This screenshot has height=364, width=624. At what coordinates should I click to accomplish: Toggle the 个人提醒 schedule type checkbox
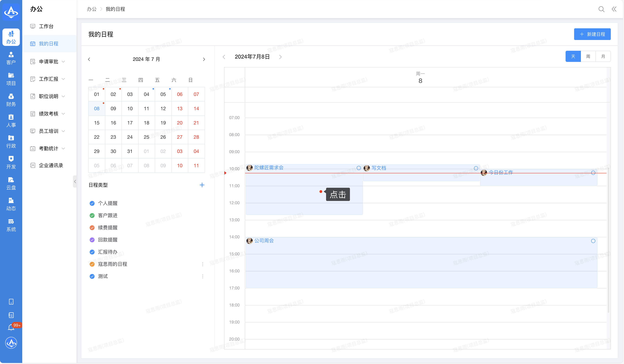pos(92,203)
